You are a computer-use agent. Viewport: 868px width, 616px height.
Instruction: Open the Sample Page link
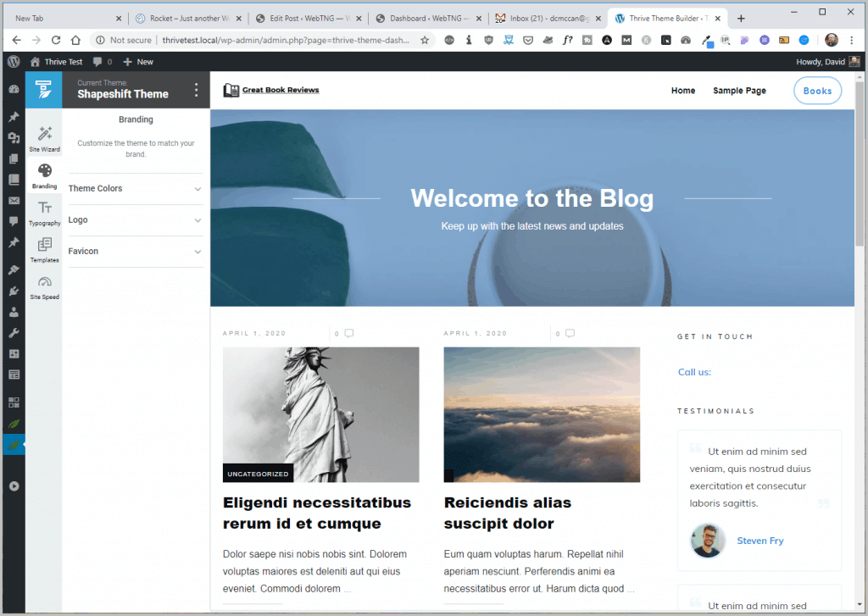(x=739, y=91)
